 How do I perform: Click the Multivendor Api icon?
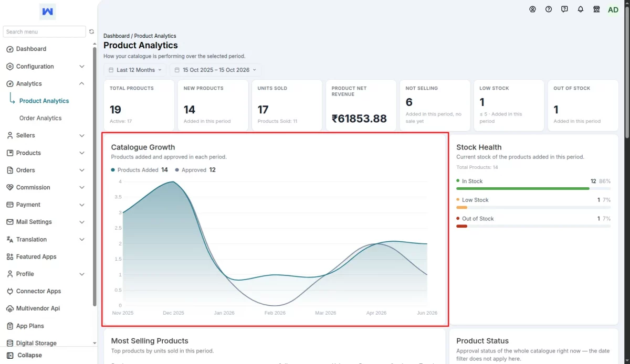tap(10, 308)
